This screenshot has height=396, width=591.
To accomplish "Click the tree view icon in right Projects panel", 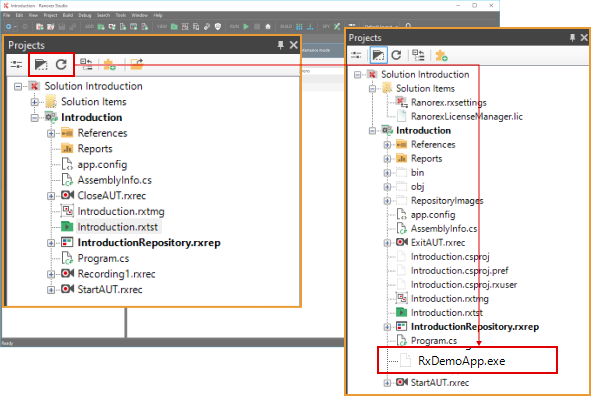I will 418,55.
